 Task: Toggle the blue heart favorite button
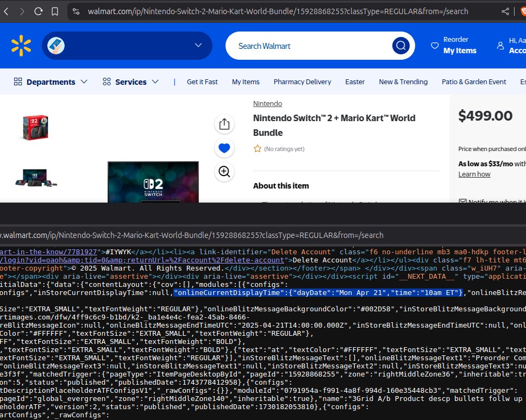click(x=224, y=148)
